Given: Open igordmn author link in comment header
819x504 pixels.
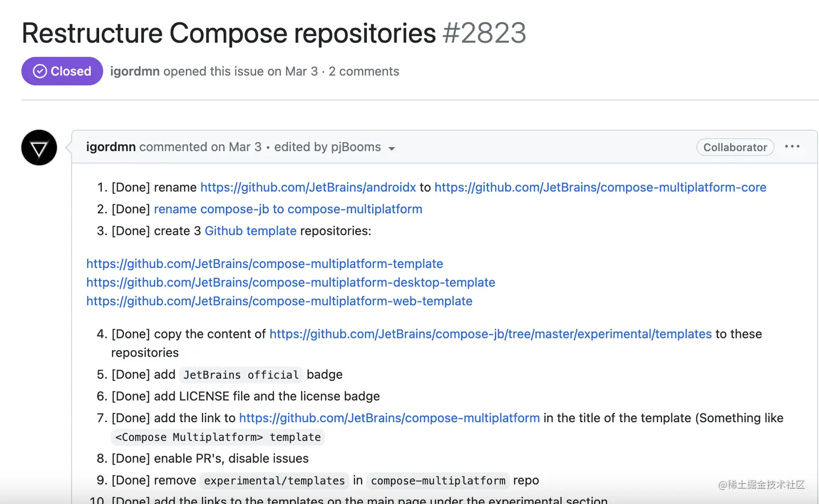Looking at the screenshot, I should point(111,147).
